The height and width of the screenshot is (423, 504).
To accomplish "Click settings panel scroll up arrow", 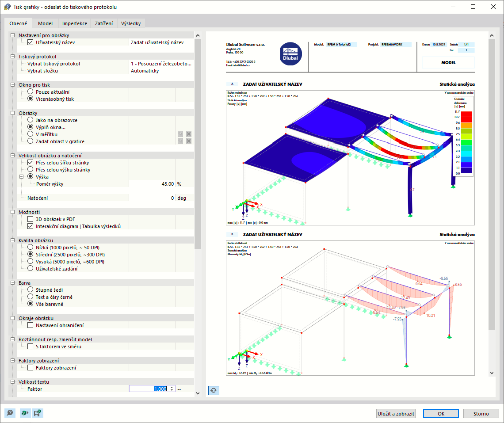I will [198, 35].
